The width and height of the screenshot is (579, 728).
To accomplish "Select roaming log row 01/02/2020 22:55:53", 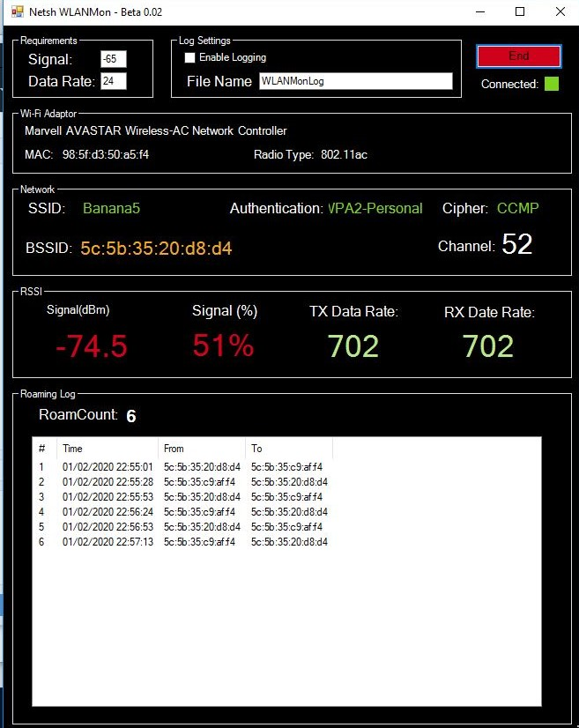I will pyautogui.click(x=183, y=497).
